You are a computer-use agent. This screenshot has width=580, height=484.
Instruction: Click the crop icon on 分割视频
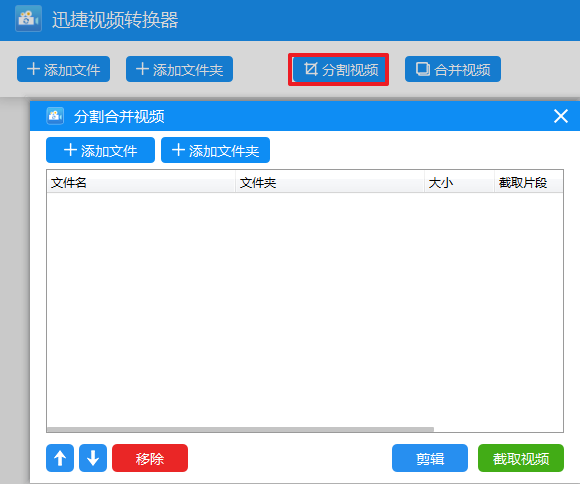pyautogui.click(x=310, y=69)
